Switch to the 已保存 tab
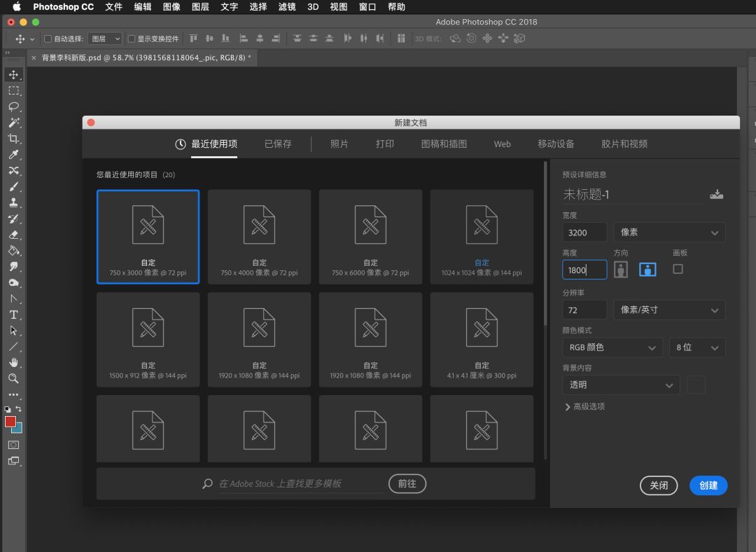The width and height of the screenshot is (756, 552). pos(278,144)
